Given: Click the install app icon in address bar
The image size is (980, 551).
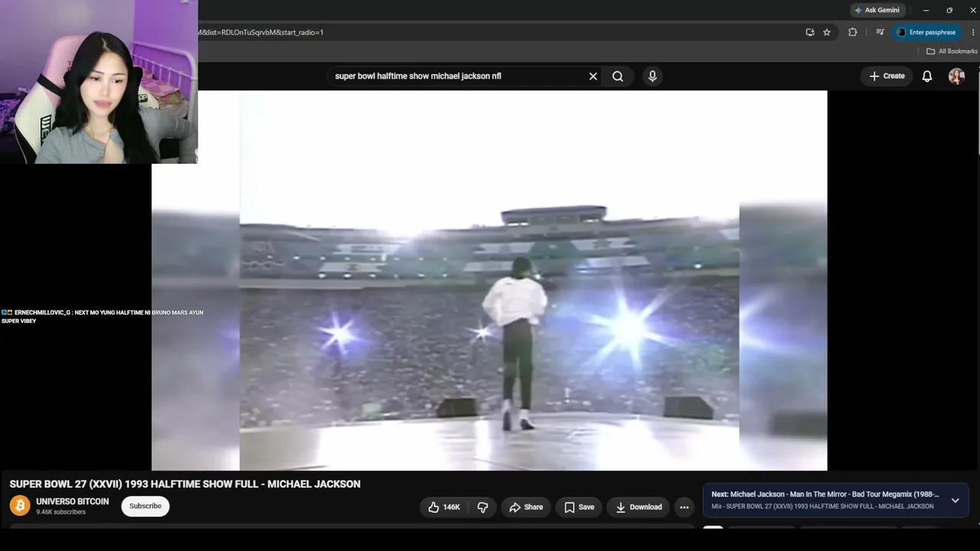Looking at the screenshot, I should [x=810, y=32].
